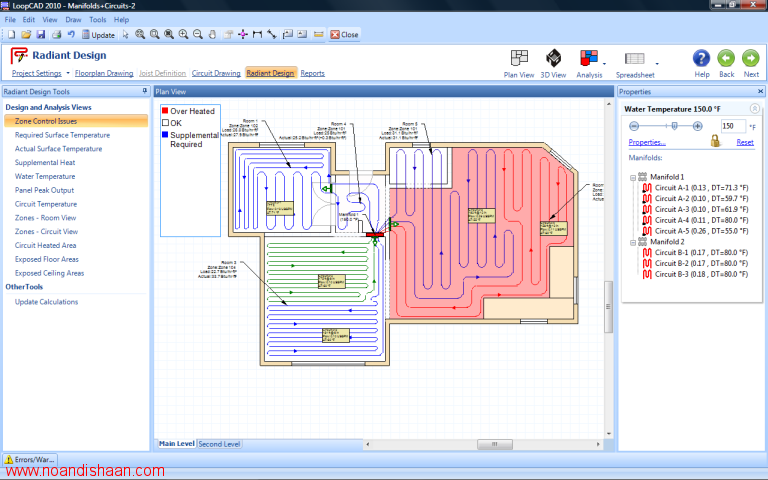Close the radiant design via Close button
The height and width of the screenshot is (480, 768).
pos(344,35)
